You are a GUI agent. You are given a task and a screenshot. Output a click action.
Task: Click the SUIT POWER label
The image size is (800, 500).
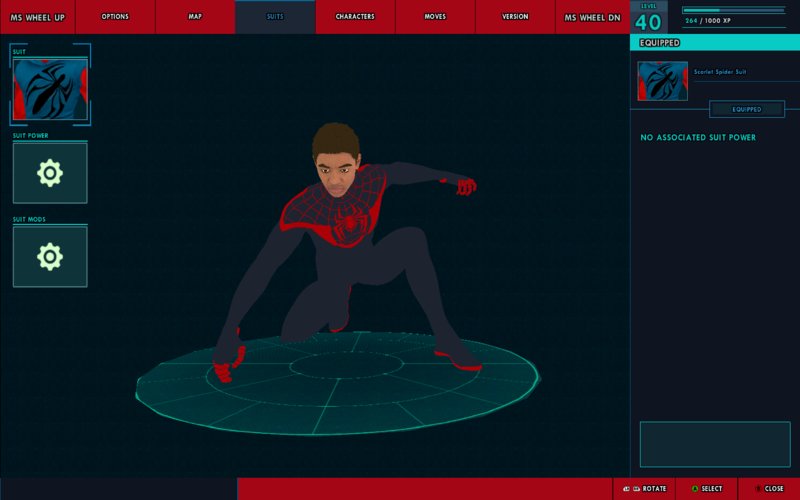coord(31,136)
